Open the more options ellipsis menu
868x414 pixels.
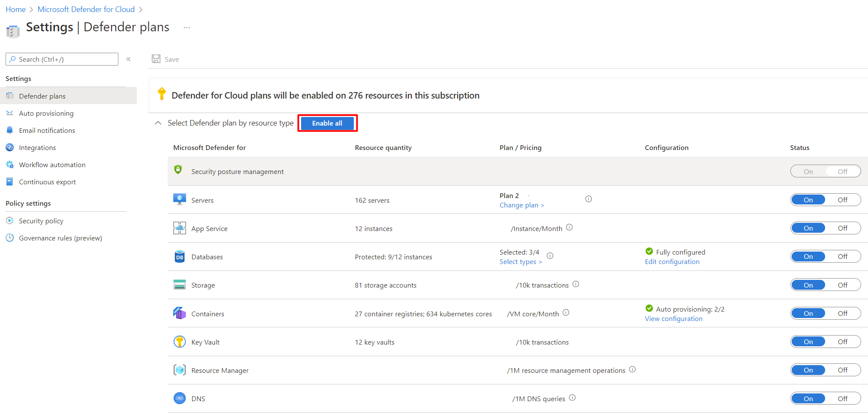187,27
